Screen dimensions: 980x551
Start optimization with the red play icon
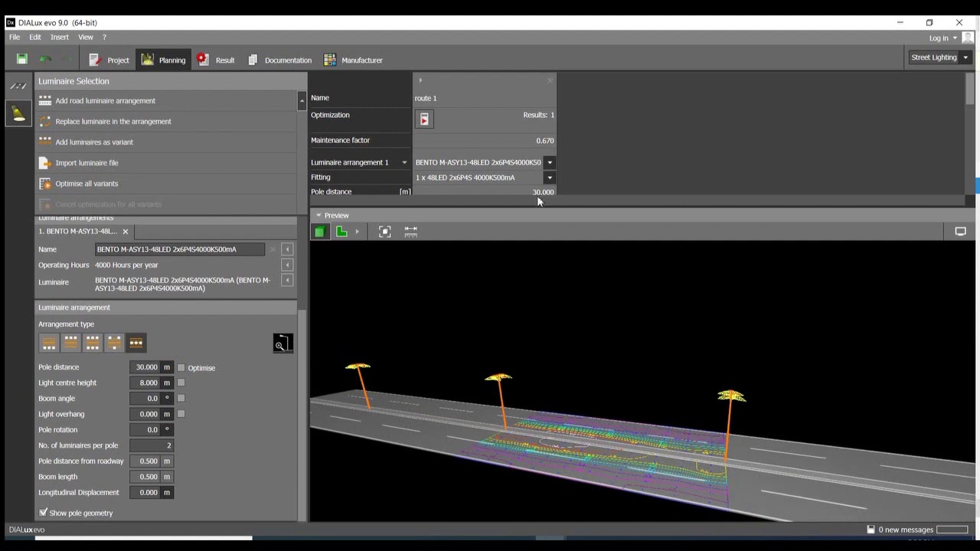point(424,119)
